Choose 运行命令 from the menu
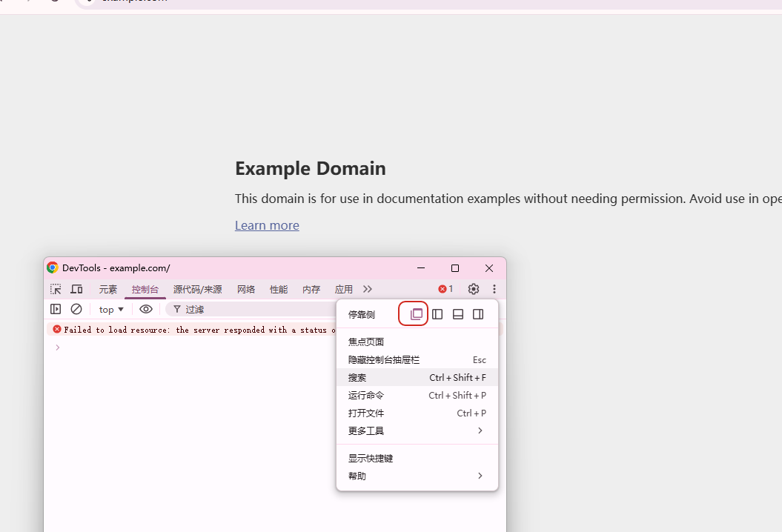The height and width of the screenshot is (532, 782). [x=417, y=396]
